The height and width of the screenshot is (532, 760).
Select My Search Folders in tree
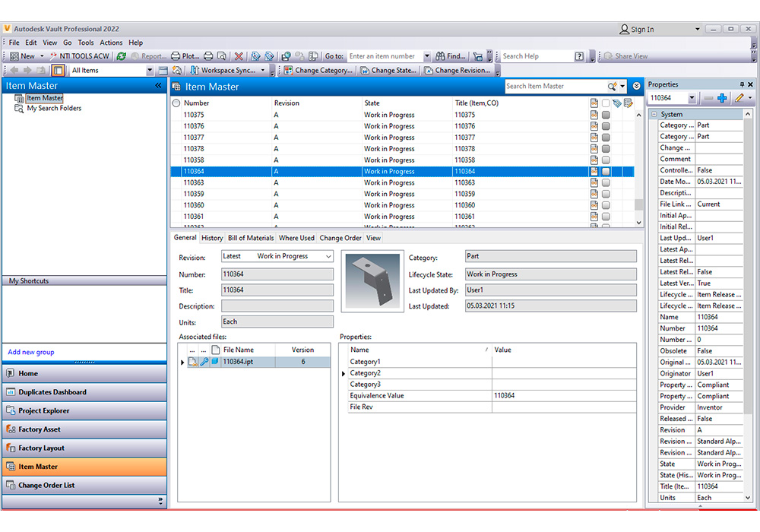(x=54, y=109)
